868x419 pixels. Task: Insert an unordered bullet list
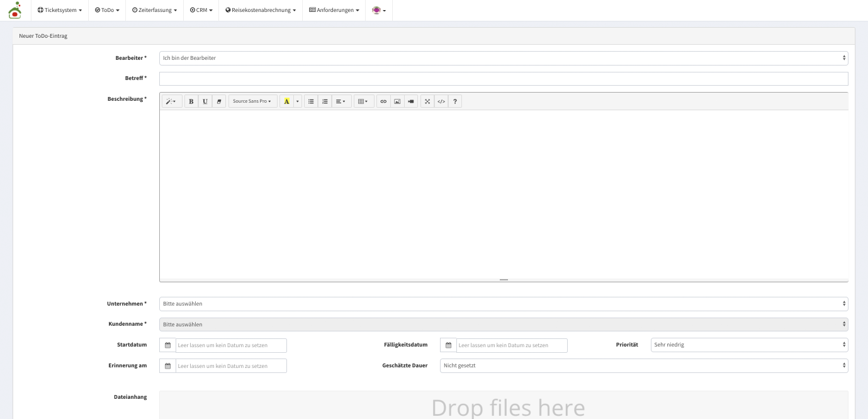311,101
